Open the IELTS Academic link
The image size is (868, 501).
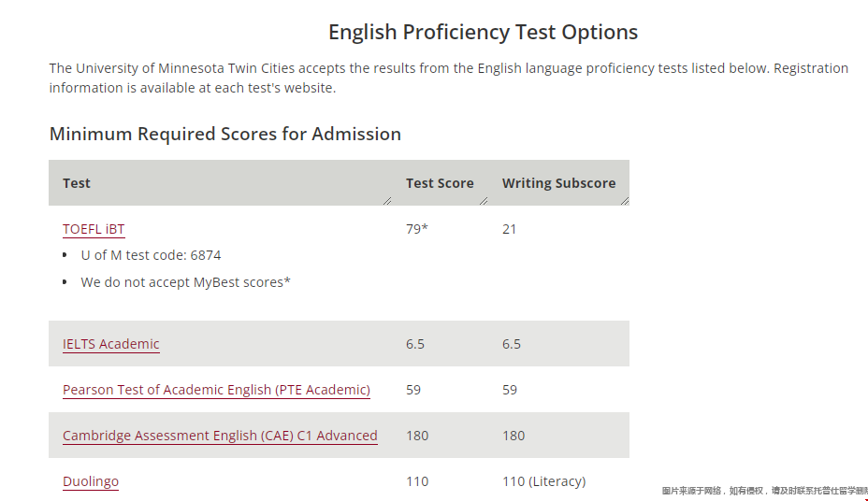pos(110,344)
